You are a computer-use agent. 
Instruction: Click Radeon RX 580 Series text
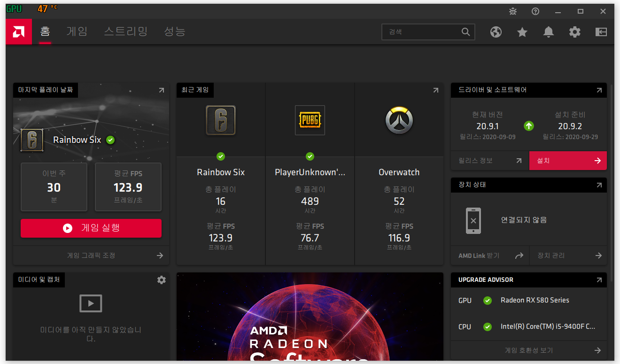point(535,300)
